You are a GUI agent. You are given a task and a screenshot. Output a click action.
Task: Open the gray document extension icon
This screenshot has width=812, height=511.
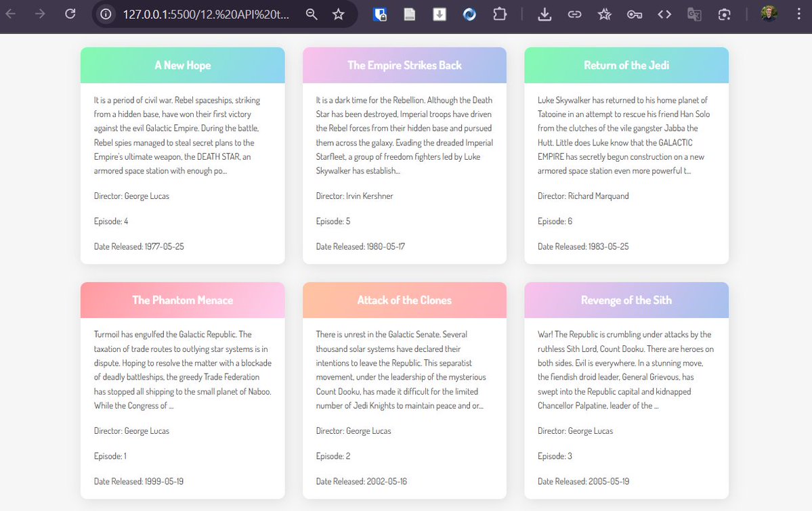[x=410, y=14]
